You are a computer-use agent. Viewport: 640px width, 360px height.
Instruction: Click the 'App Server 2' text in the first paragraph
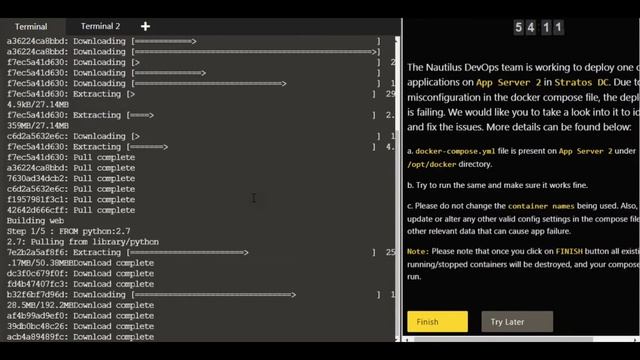click(509, 82)
